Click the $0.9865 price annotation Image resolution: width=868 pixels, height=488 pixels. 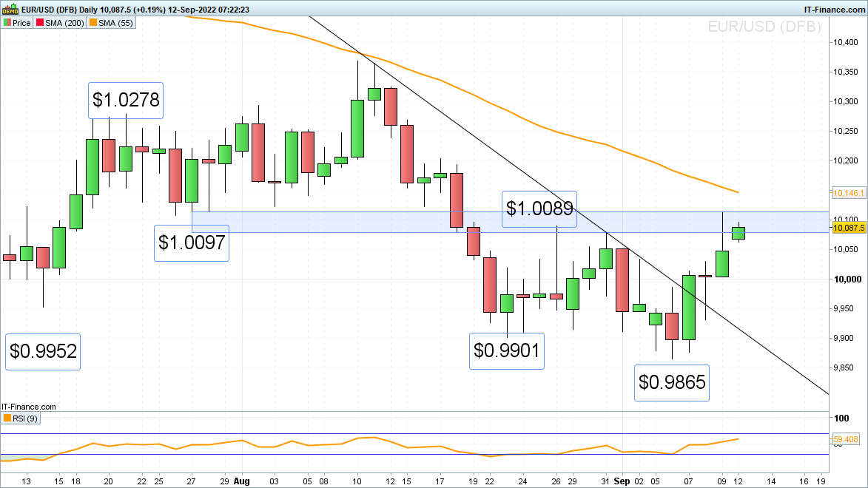671,382
